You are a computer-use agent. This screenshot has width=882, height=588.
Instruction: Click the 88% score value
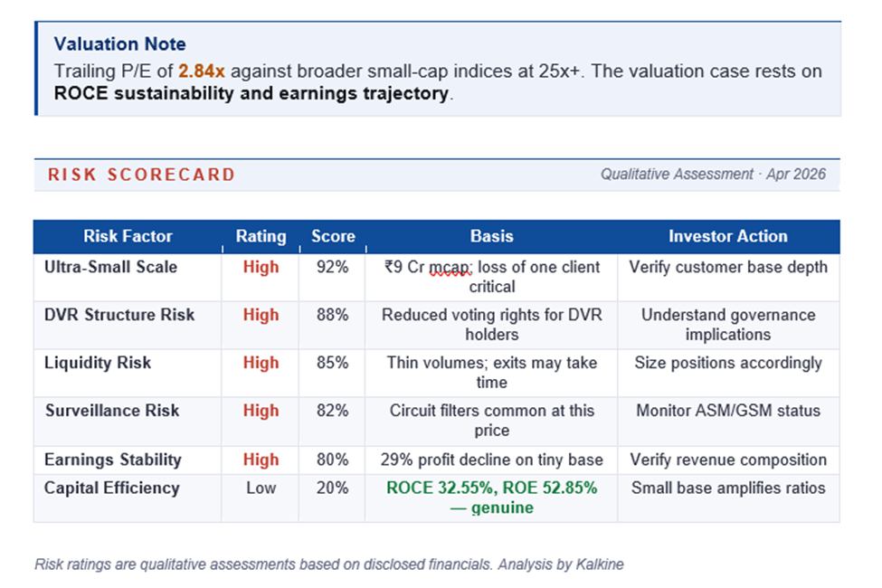click(333, 315)
